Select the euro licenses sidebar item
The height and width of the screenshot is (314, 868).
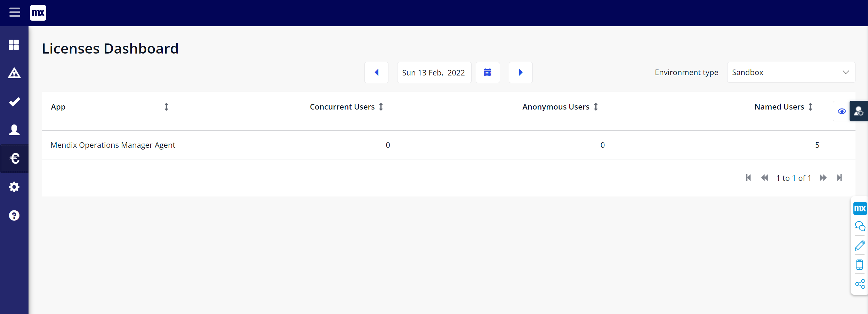(14, 159)
